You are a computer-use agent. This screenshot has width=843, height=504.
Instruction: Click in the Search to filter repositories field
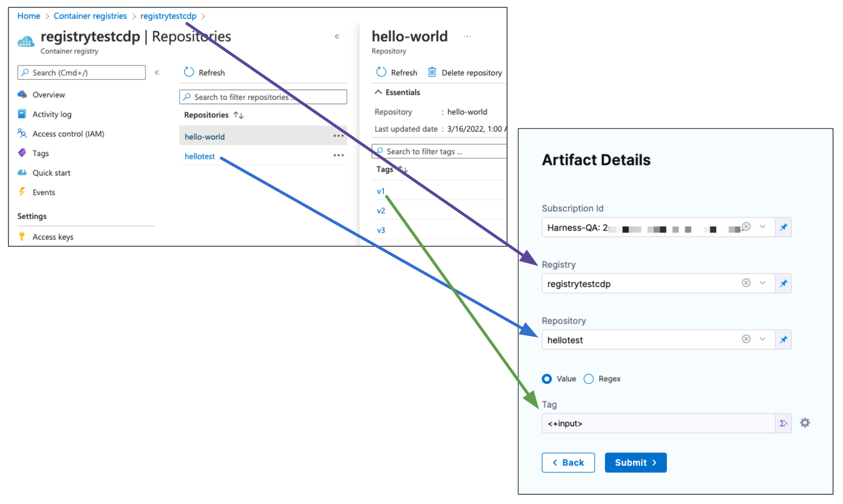263,97
